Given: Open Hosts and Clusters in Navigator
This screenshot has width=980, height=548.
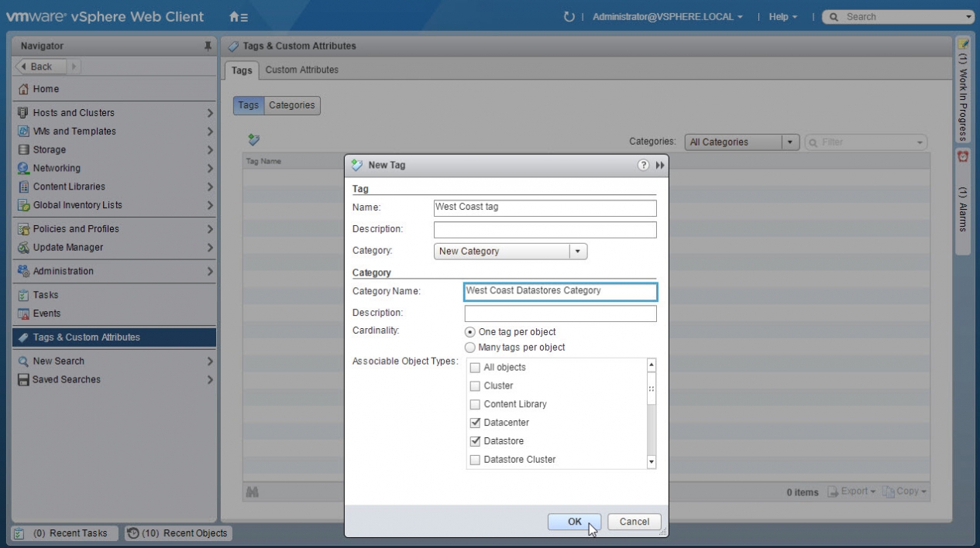Looking at the screenshot, I should [74, 112].
